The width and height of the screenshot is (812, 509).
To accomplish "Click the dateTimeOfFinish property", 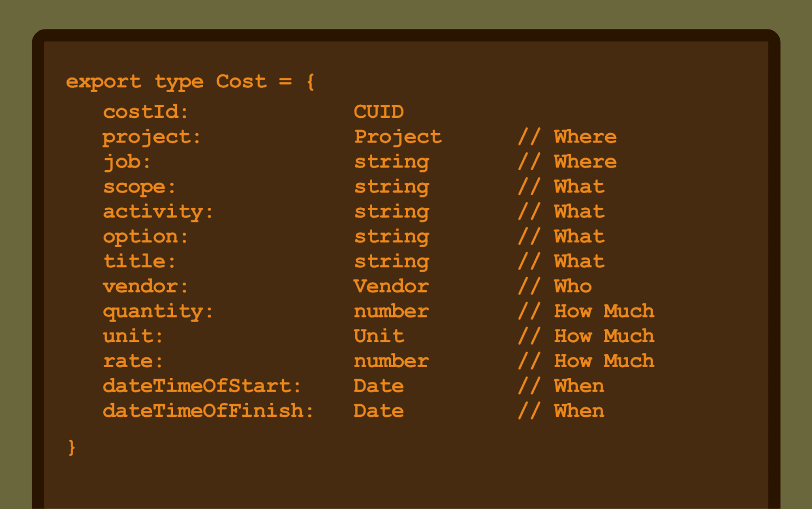I will (208, 411).
